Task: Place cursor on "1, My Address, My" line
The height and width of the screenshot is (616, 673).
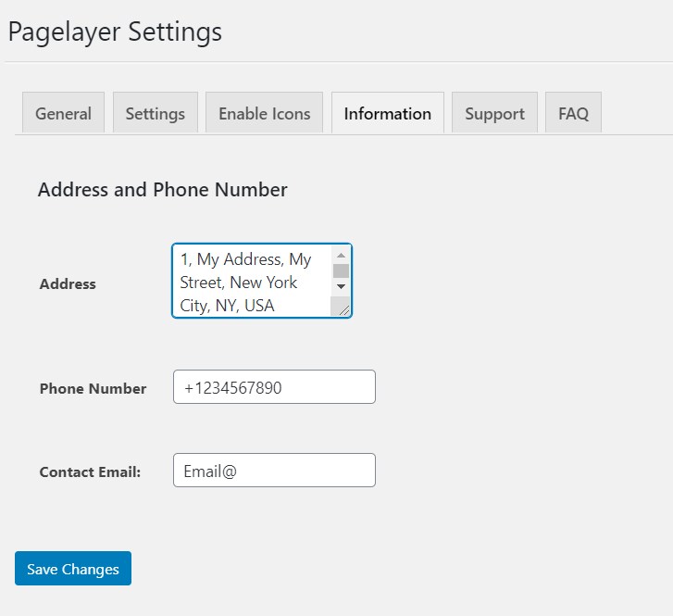Action: [x=246, y=259]
